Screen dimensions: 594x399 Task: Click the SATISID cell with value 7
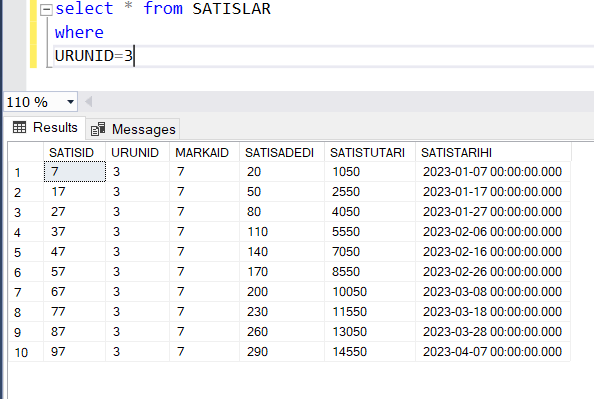75,172
